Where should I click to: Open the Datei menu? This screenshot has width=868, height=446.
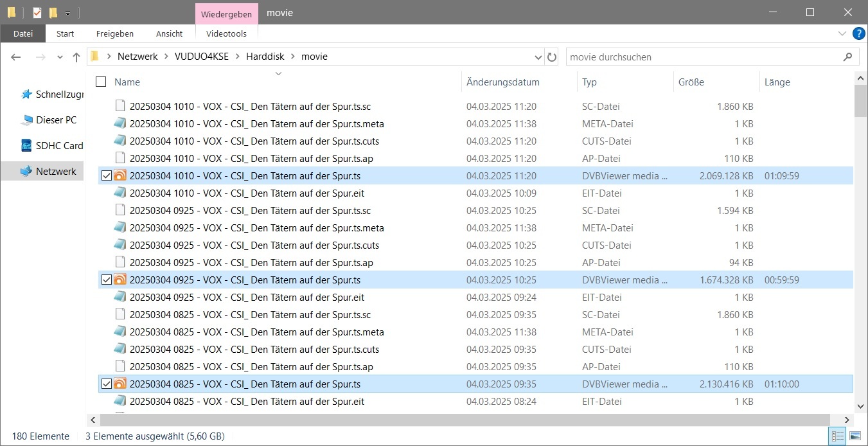click(x=23, y=33)
